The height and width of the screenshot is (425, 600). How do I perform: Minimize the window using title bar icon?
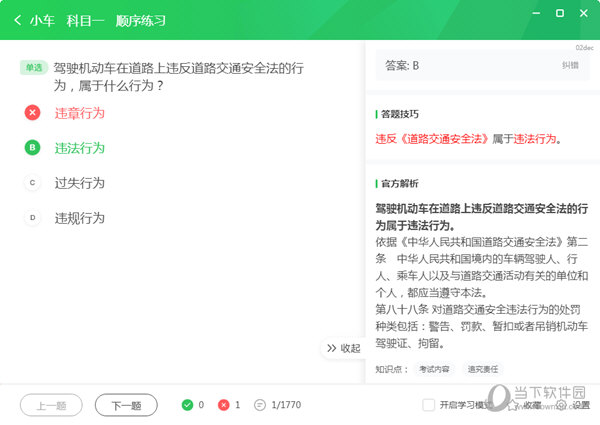point(535,14)
